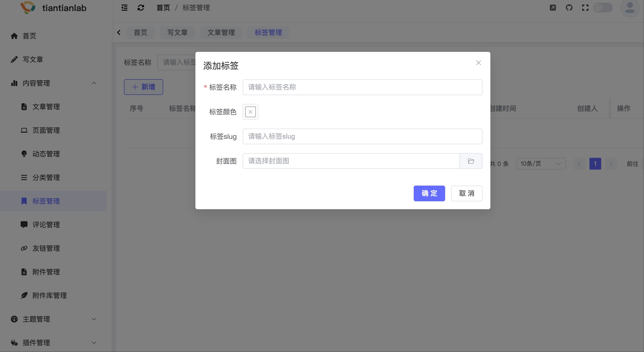The width and height of the screenshot is (644, 352).
Task: Click the 封面图 input field
Action: point(351,161)
